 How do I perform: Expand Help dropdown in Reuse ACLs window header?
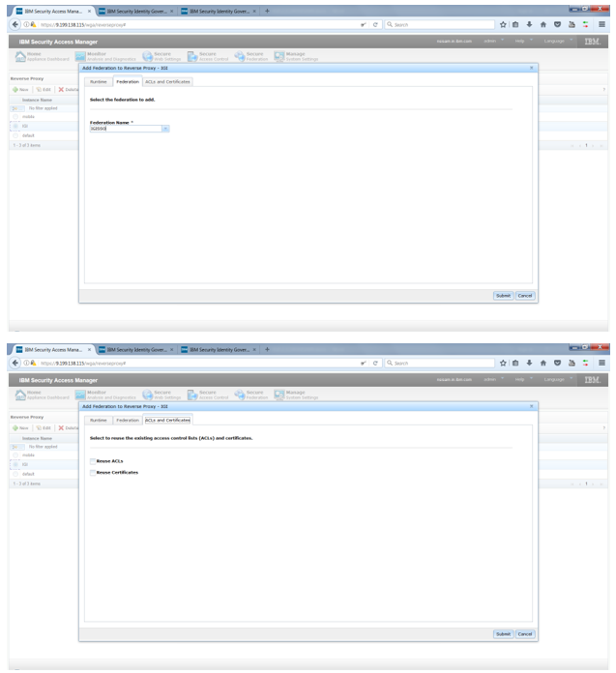click(x=524, y=379)
